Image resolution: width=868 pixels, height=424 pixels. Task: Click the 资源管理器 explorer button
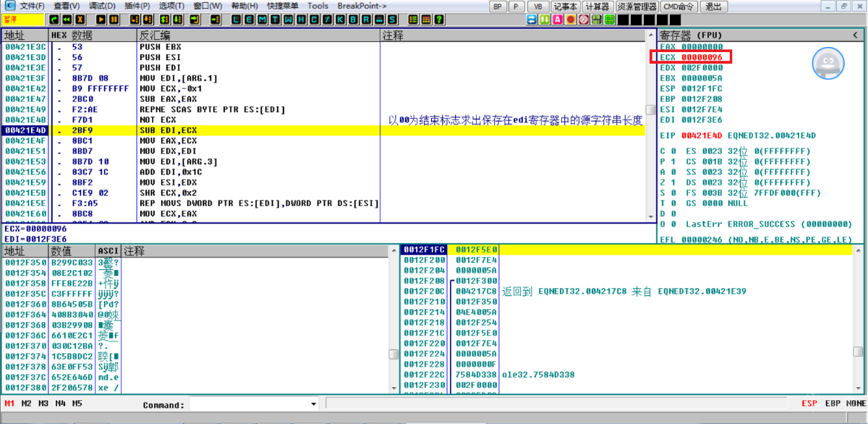point(637,7)
